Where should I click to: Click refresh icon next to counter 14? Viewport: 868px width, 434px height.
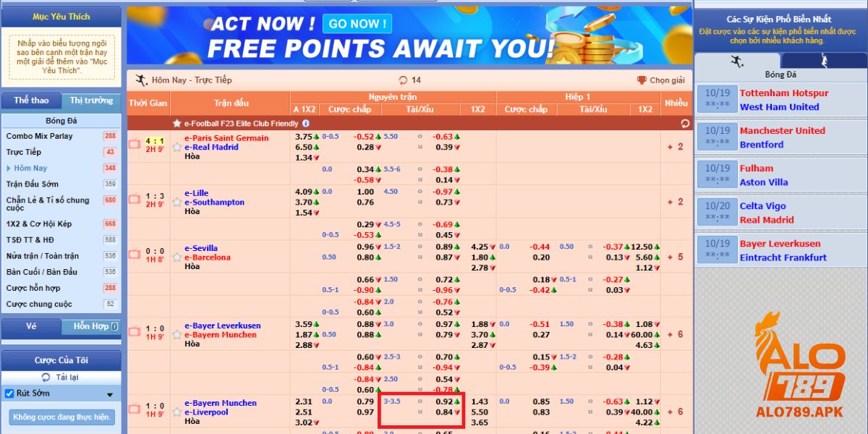coord(403,80)
